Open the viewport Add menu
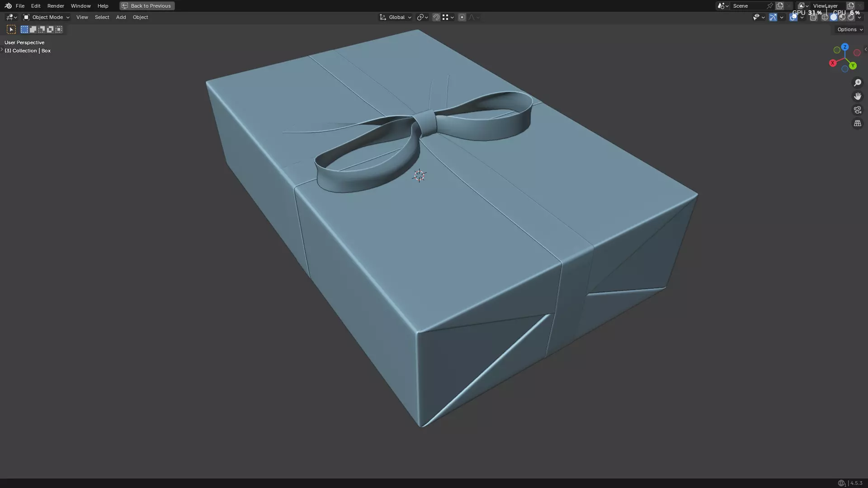Screen dimensions: 868x488 click(x=121, y=17)
